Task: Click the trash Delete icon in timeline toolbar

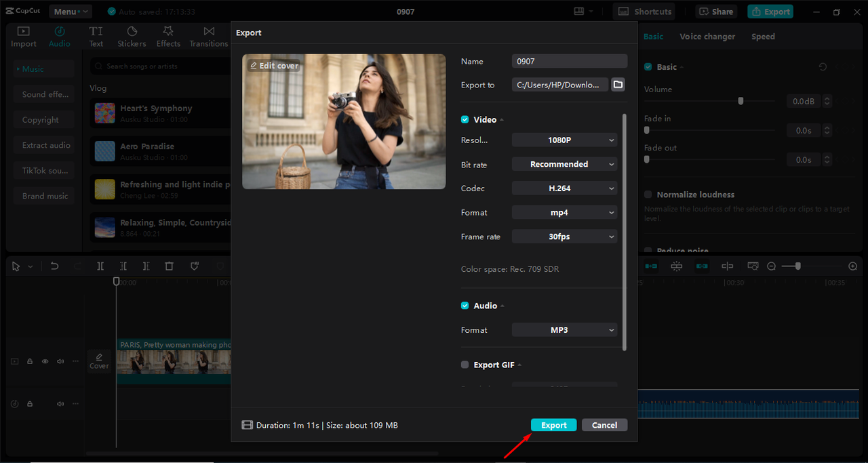Action: (x=170, y=266)
